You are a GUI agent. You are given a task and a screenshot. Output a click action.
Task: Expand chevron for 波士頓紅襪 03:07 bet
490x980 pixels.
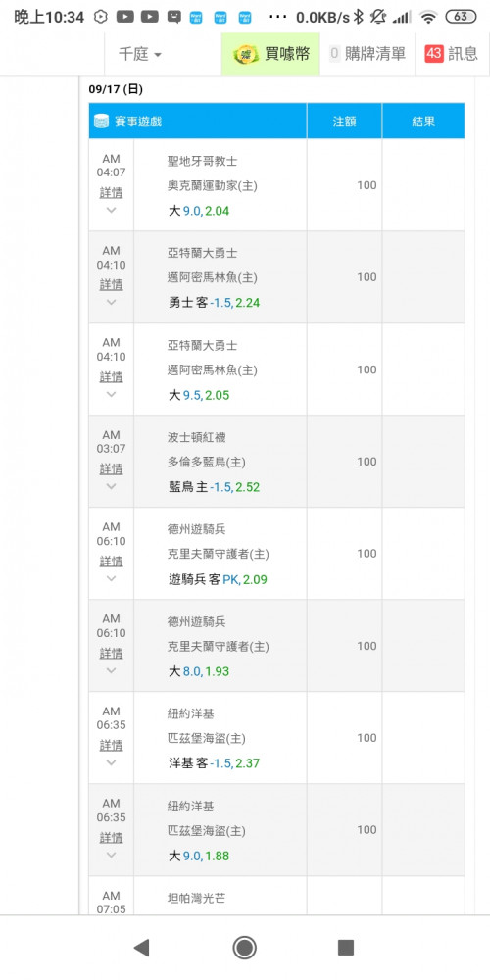(x=112, y=486)
